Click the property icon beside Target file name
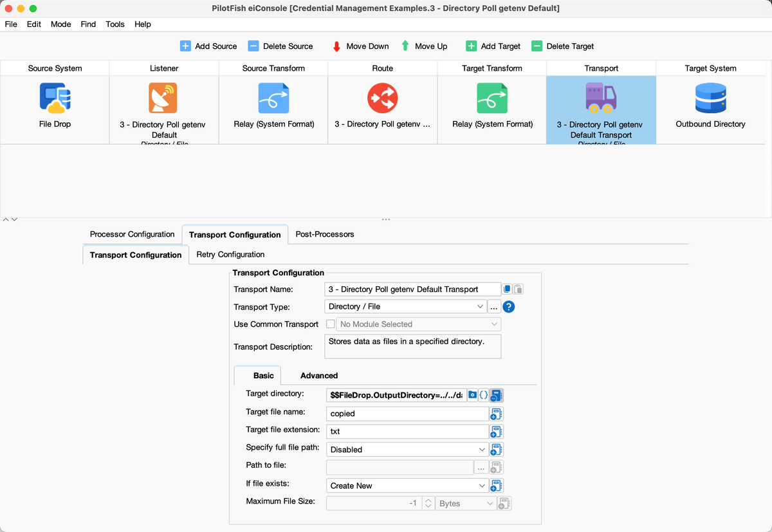The image size is (772, 532). (x=496, y=414)
